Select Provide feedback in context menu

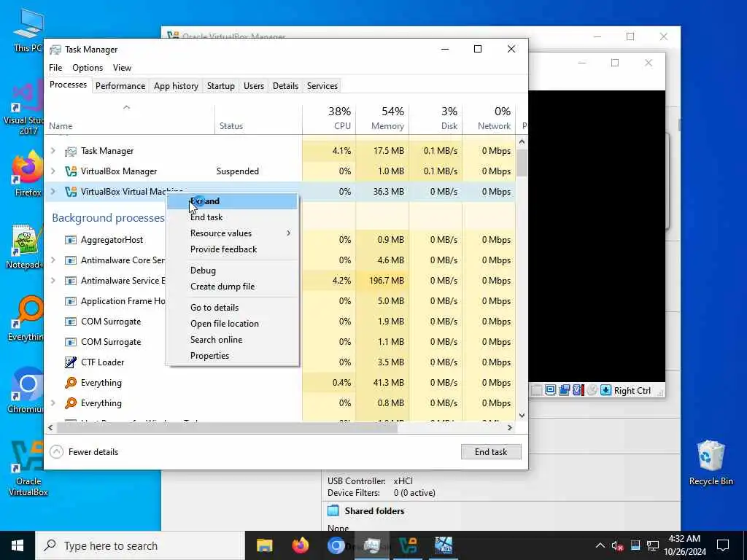point(232,249)
